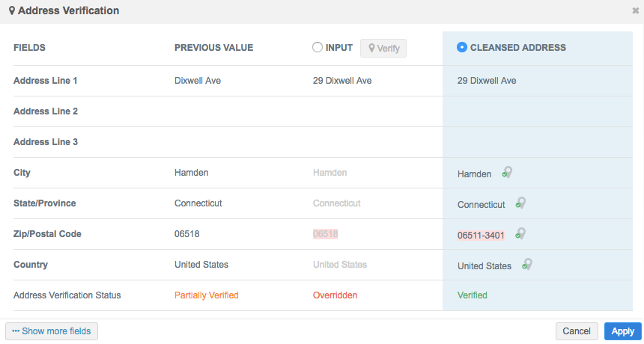Screen dimensions: 644x344
Task: Click verified pin icon next to Hamden
Action: point(507,172)
